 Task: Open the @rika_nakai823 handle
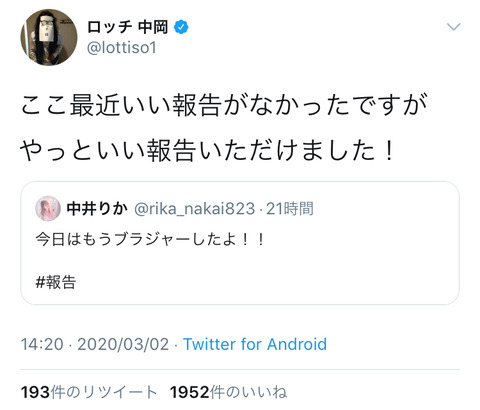click(x=195, y=209)
